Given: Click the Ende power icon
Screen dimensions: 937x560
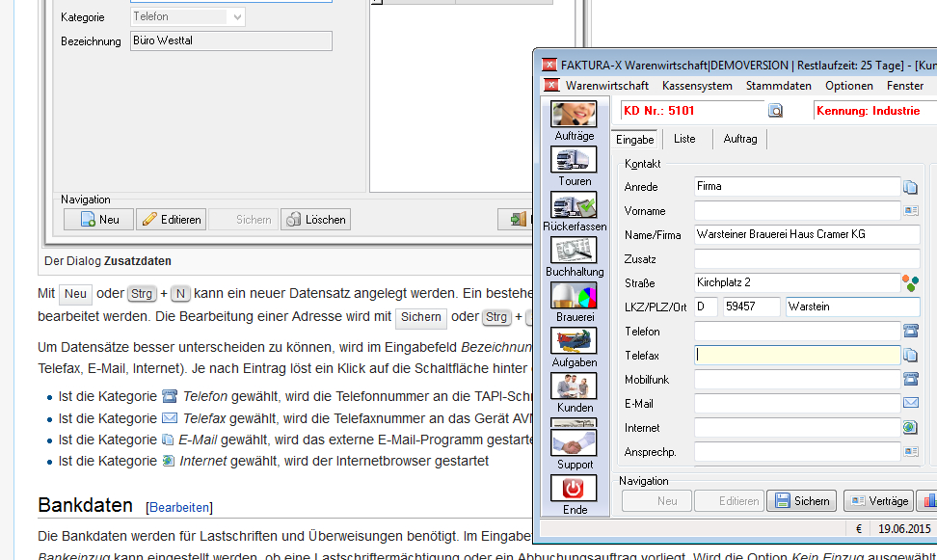Looking at the screenshot, I should coord(574,489).
